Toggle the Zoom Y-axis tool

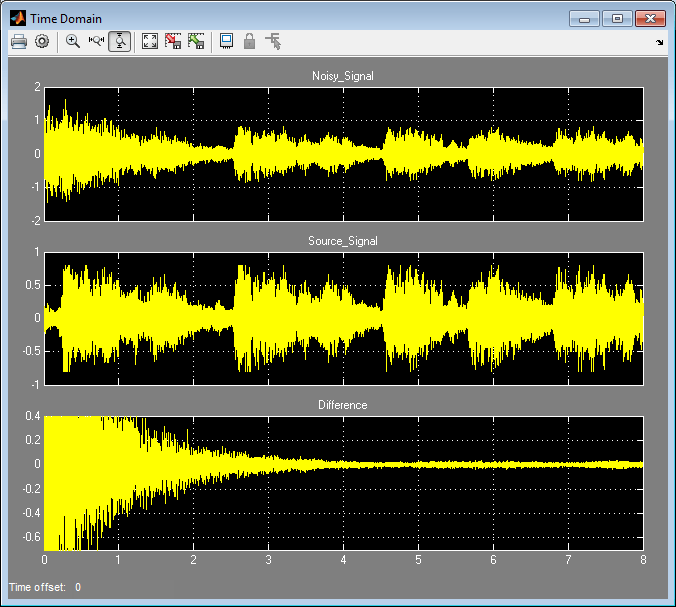pos(119,42)
